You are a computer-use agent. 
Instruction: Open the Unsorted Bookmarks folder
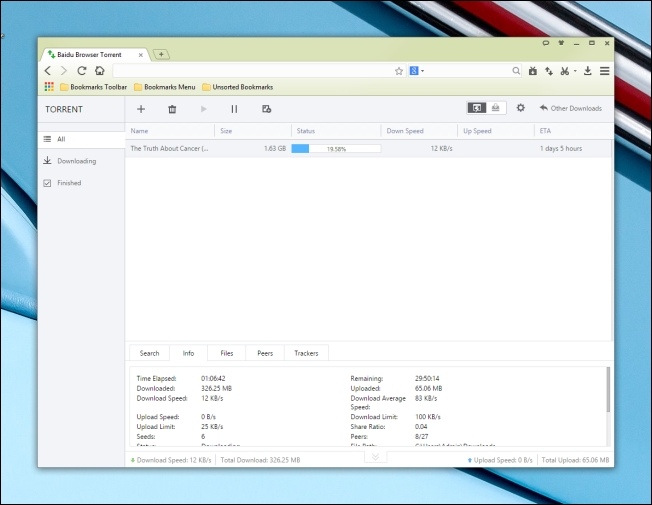tap(237, 87)
